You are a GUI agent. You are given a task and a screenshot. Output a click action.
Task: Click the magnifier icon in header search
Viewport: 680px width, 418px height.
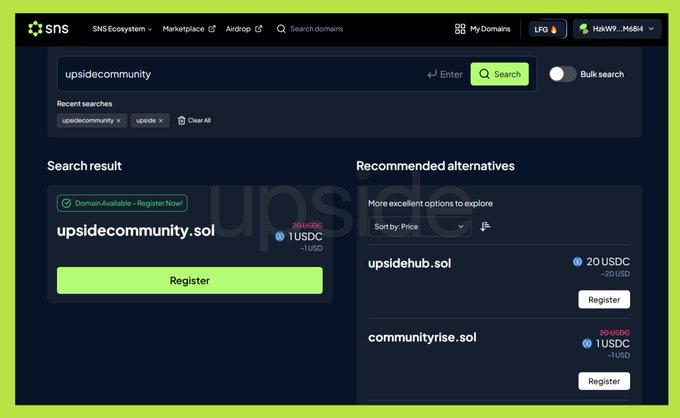tap(281, 29)
